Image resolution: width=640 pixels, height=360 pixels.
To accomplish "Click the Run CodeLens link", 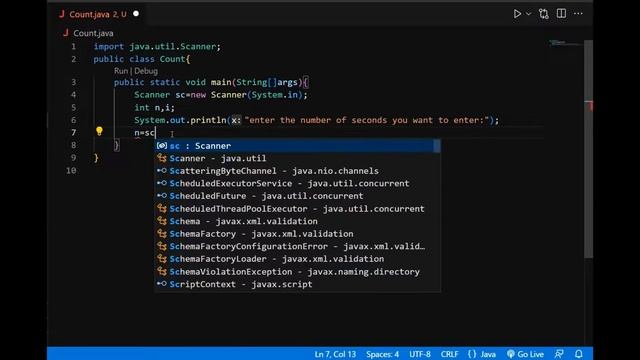I will 121,71.
